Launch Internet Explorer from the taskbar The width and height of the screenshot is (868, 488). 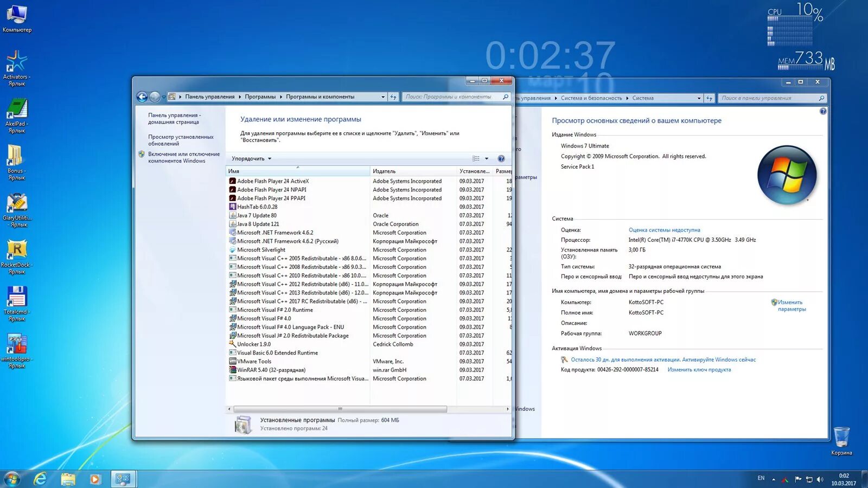click(x=40, y=479)
